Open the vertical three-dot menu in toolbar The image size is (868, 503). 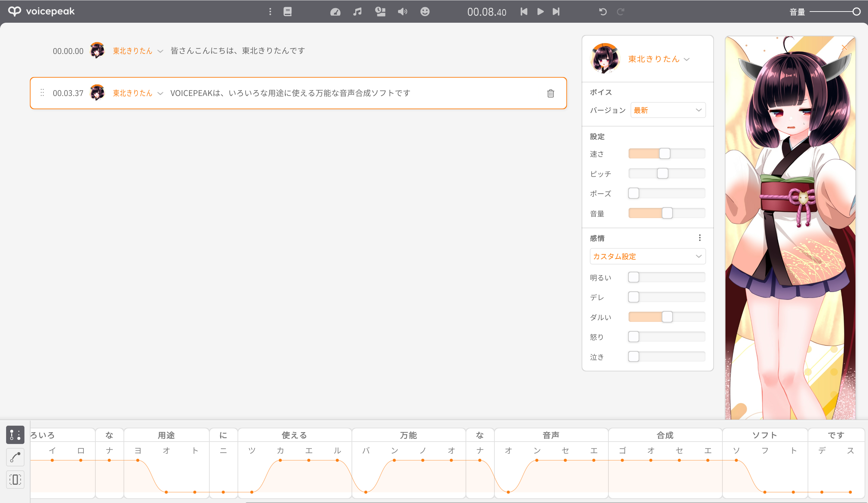point(270,12)
